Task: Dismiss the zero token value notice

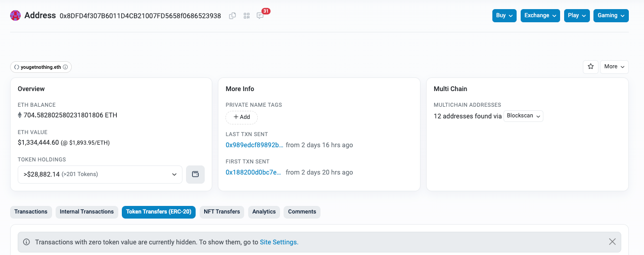Action: click(x=612, y=242)
